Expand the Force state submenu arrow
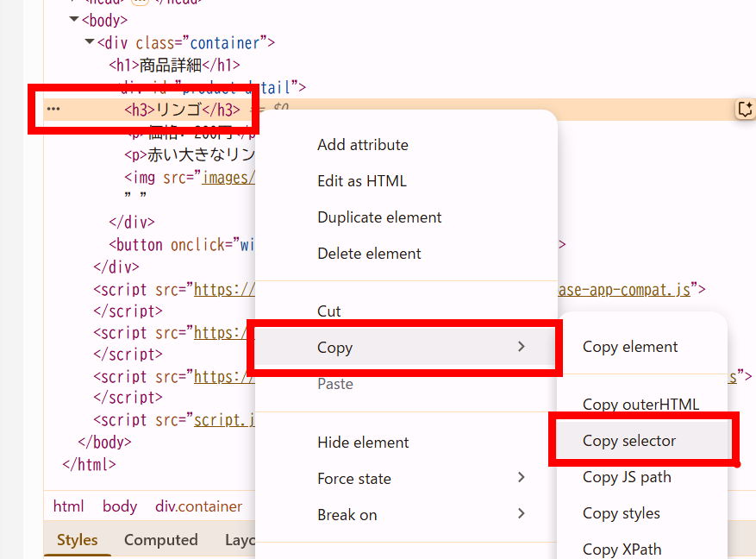The image size is (756, 559). 522,478
